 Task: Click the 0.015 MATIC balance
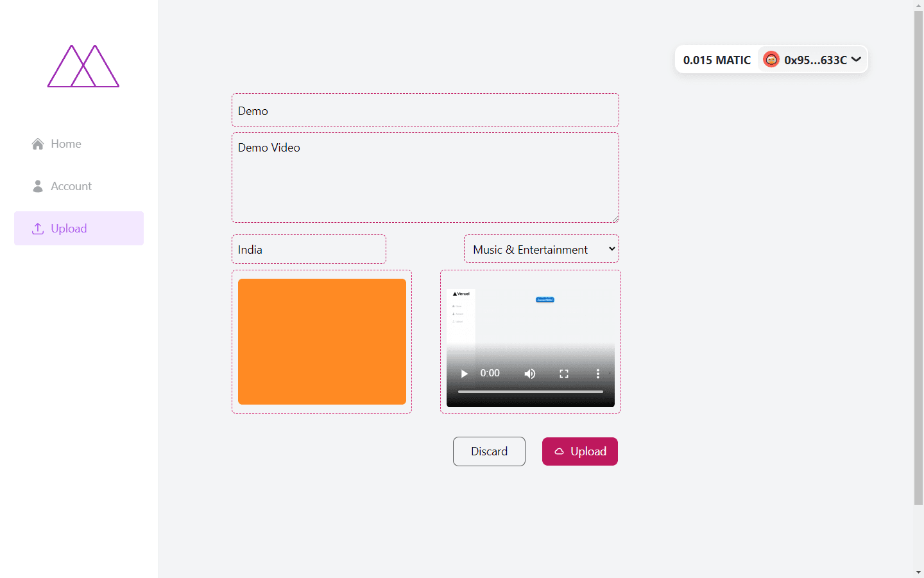(x=717, y=60)
